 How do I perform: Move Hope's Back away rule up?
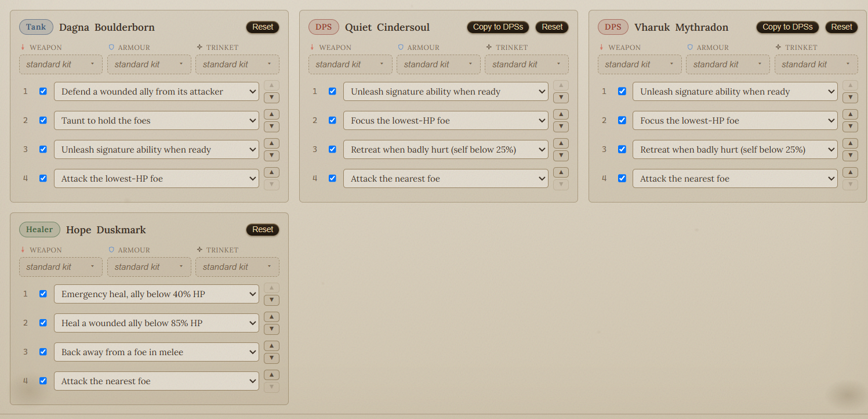point(271,346)
